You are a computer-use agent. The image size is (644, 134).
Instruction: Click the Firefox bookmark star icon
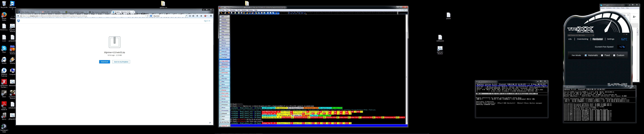coord(190,16)
